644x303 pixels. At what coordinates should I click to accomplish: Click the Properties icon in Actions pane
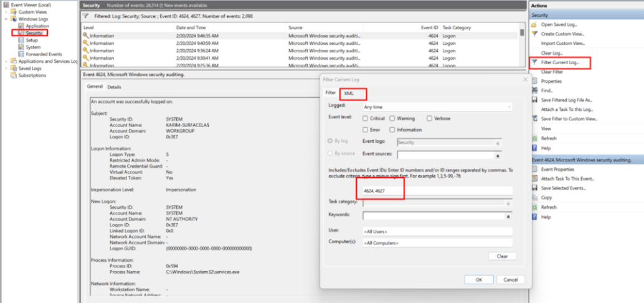(534, 81)
